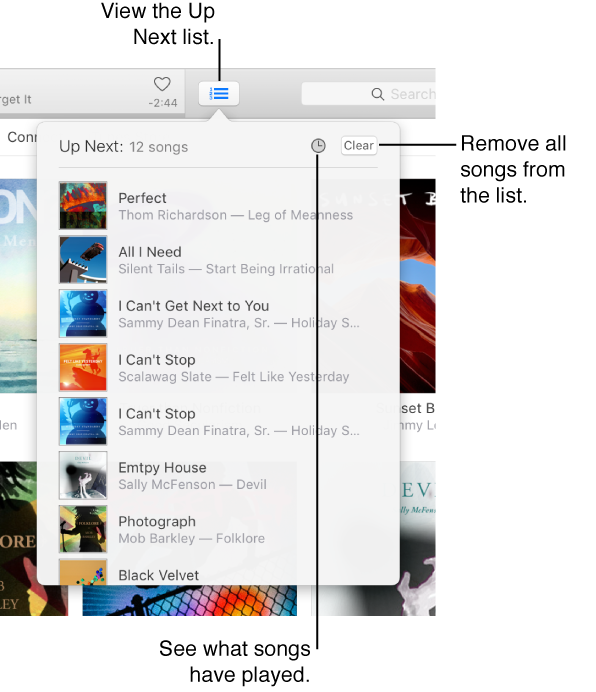Select Photograph Folklore album artwork
This screenshot has height=692, width=596.
tap(83, 529)
